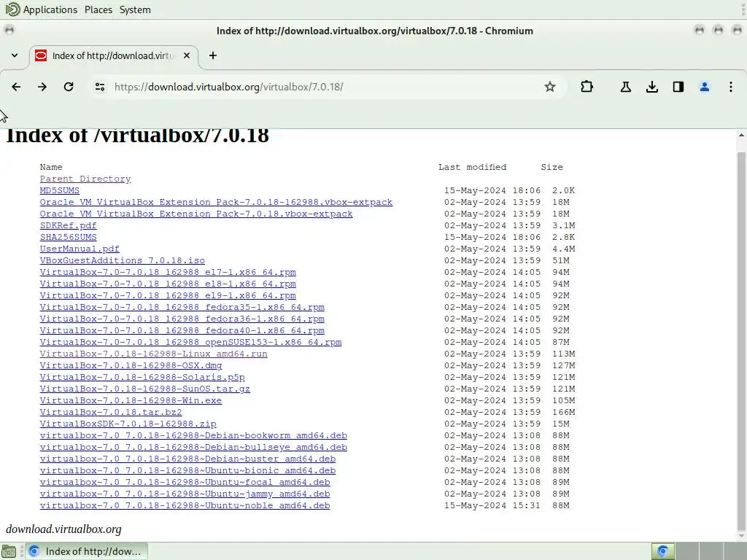Image resolution: width=747 pixels, height=560 pixels.
Task: Download the Win.exe installer
Action: coord(131,400)
